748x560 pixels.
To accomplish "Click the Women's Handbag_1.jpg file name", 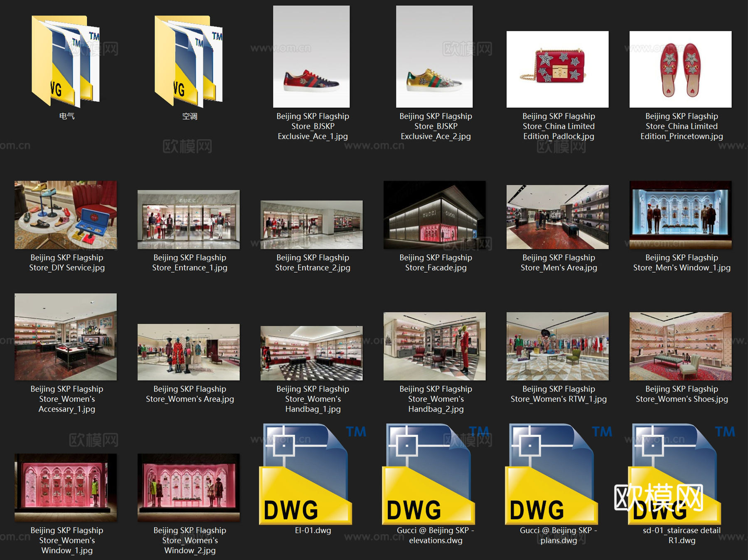I will [313, 399].
